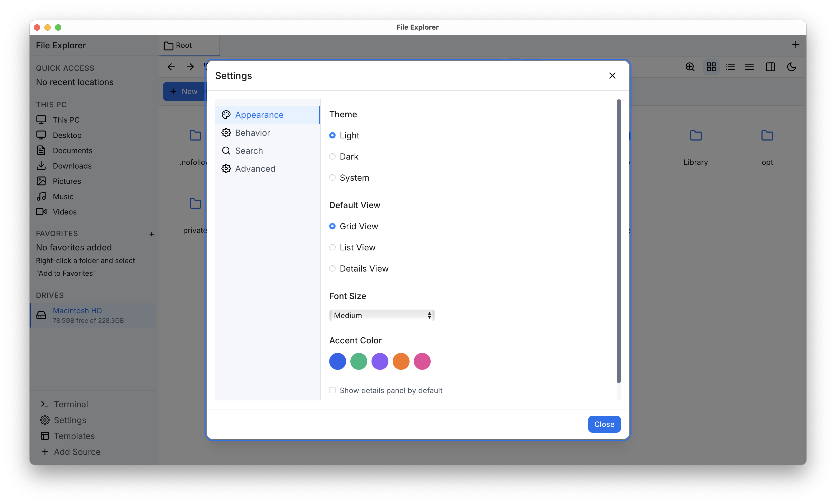The height and width of the screenshot is (504, 836).
Task: Toggle the split panel layout icon
Action: click(x=770, y=67)
